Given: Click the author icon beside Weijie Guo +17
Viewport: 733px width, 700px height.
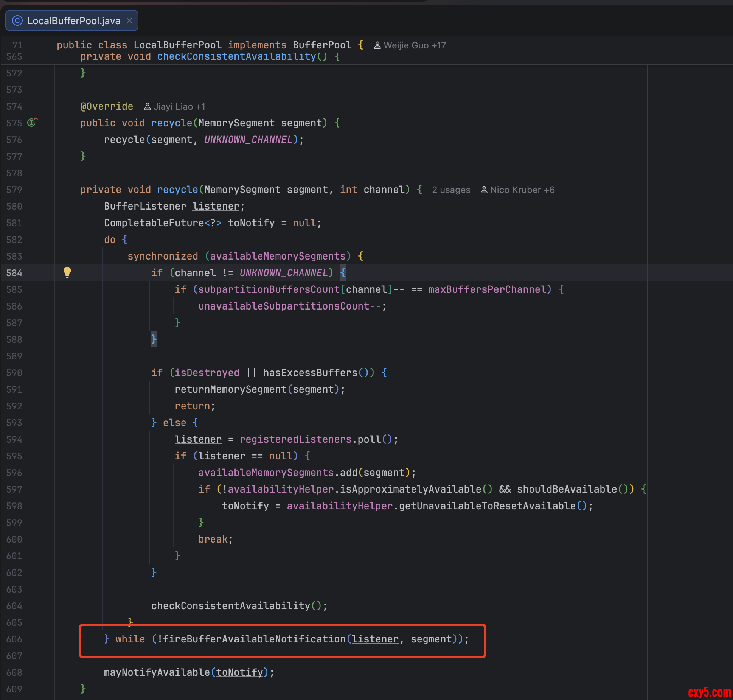Looking at the screenshot, I should 377,45.
